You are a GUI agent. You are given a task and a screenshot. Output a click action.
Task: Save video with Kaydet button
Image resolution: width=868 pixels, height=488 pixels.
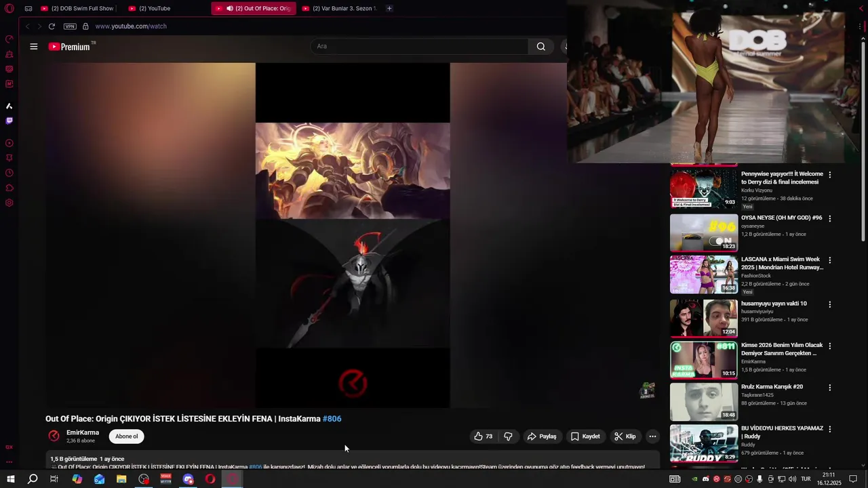point(585,436)
